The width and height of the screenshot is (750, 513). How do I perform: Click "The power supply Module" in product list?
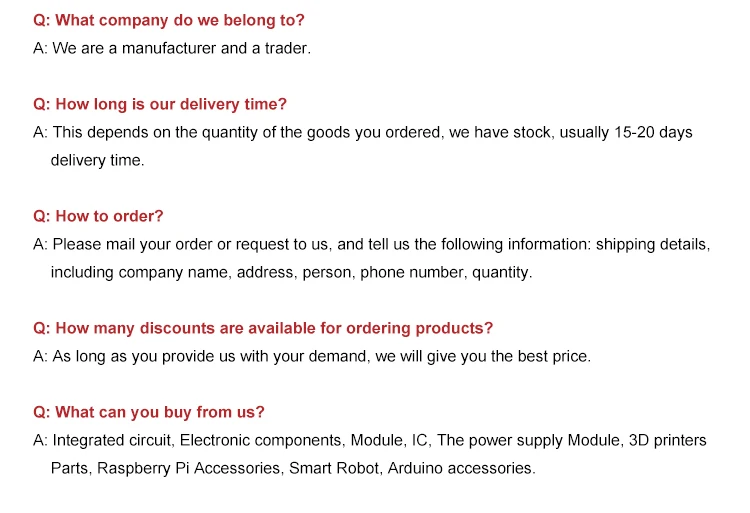click(x=529, y=440)
